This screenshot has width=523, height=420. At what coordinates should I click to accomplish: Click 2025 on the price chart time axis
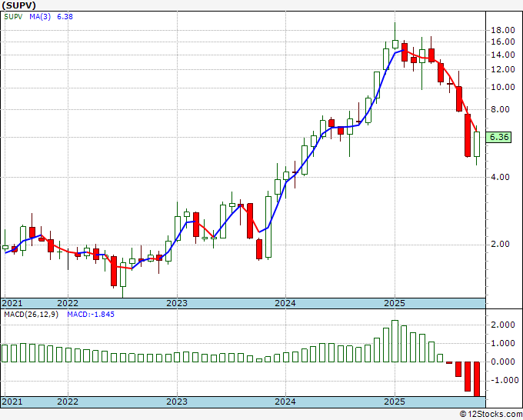coord(395,303)
